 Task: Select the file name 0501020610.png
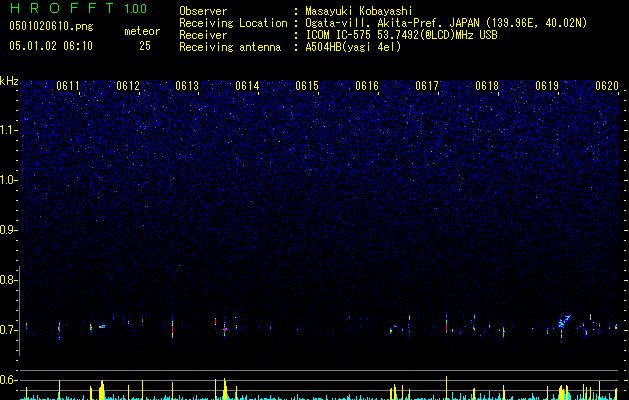pyautogui.click(x=51, y=26)
